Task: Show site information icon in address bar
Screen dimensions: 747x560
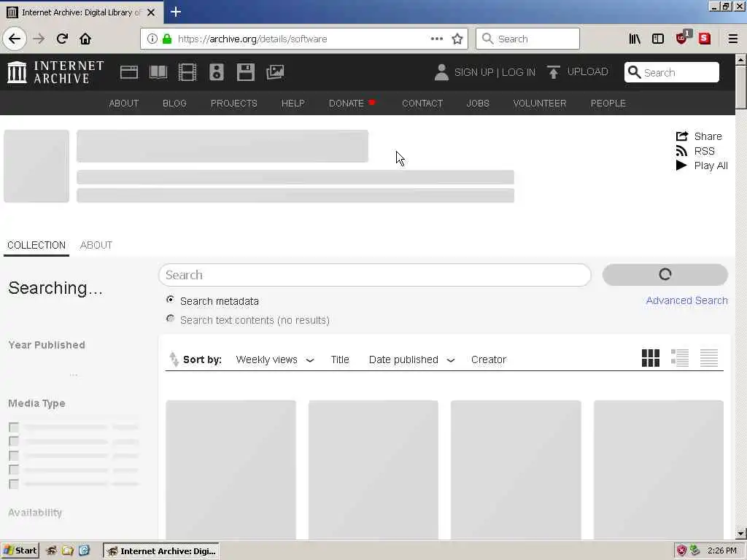Action: 152,39
